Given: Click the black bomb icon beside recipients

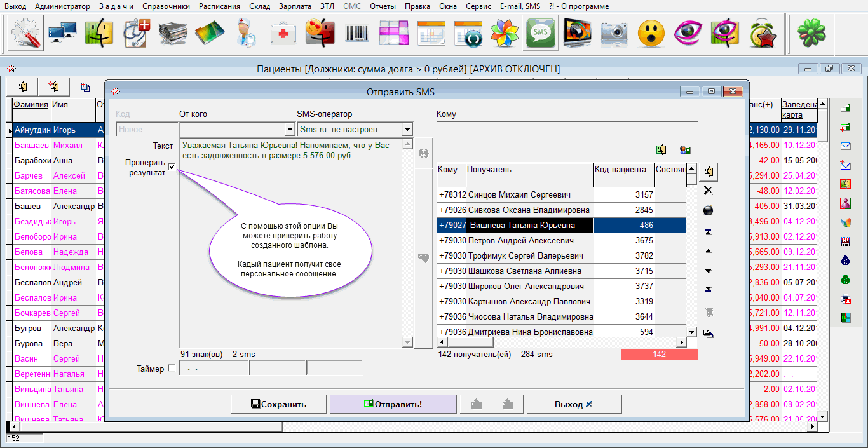Looking at the screenshot, I should (x=709, y=211).
